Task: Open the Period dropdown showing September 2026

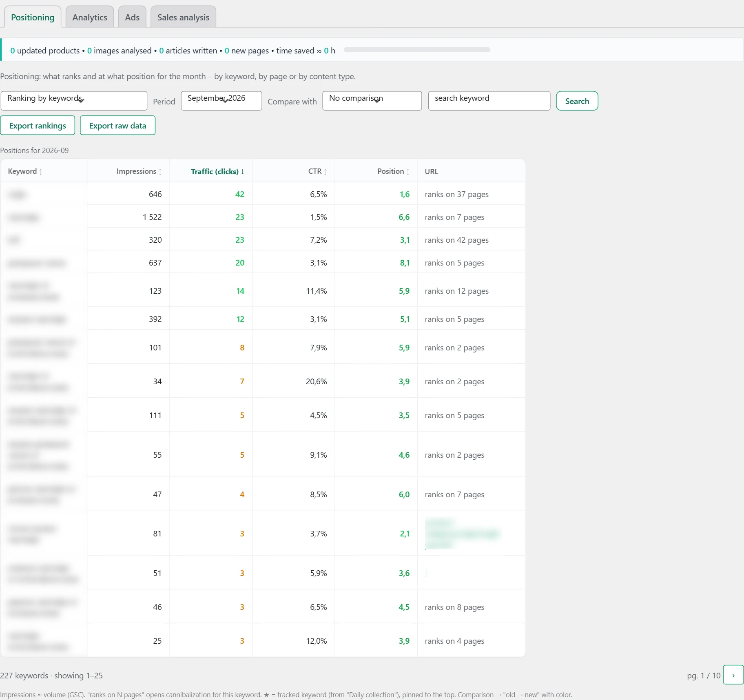Action: [x=221, y=101]
